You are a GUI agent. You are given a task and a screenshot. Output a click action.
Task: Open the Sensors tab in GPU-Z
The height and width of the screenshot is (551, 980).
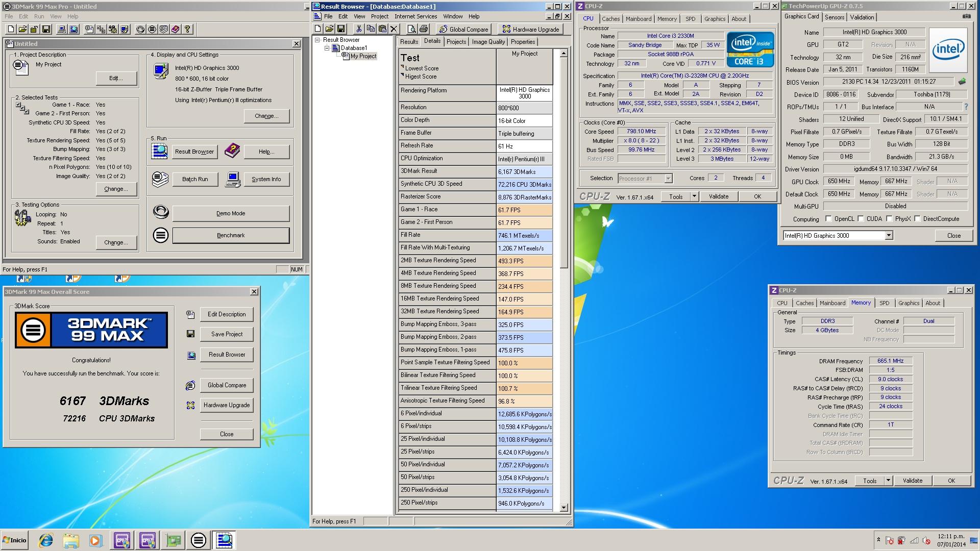(835, 17)
